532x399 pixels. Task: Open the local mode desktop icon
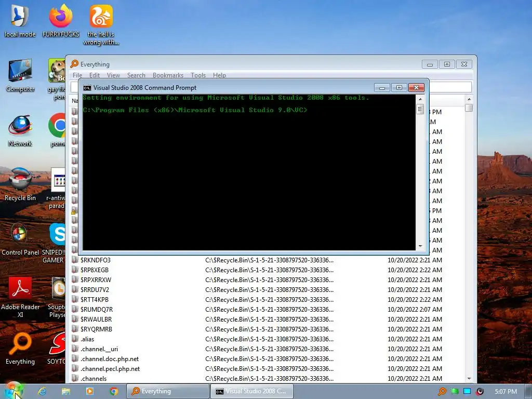pyautogui.click(x=20, y=21)
